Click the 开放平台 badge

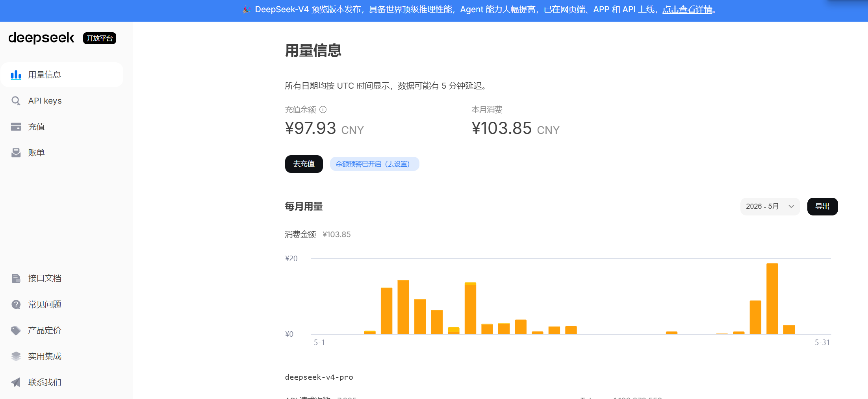[x=100, y=38]
